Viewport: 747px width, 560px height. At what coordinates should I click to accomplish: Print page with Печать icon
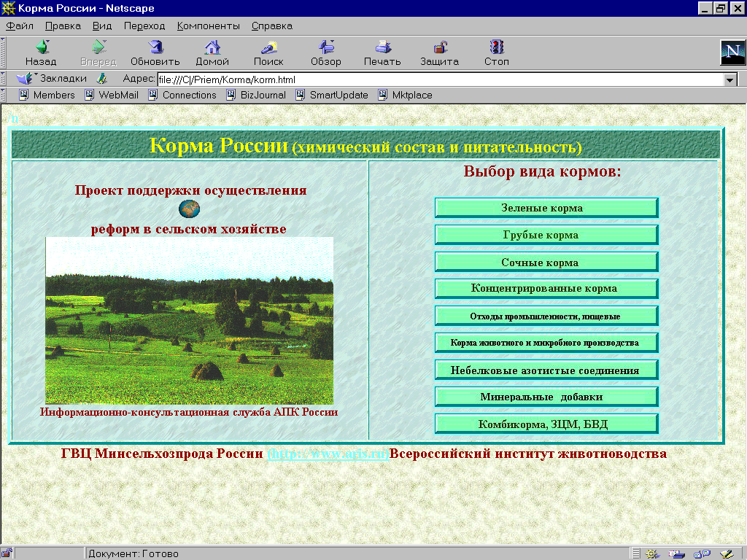click(382, 47)
